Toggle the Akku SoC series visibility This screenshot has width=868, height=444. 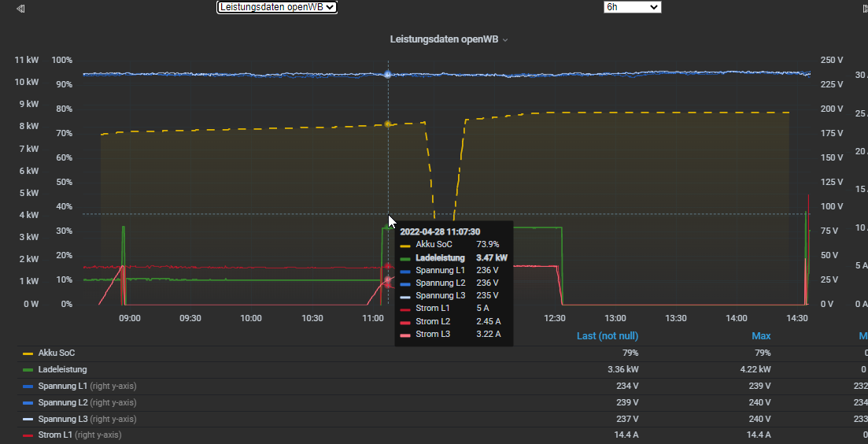tap(57, 353)
